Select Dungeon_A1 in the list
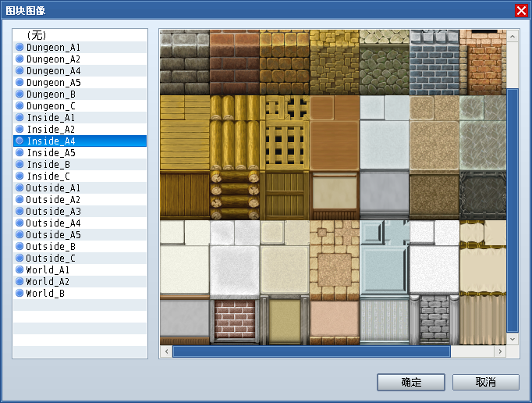The width and height of the screenshot is (532, 403). [80, 47]
